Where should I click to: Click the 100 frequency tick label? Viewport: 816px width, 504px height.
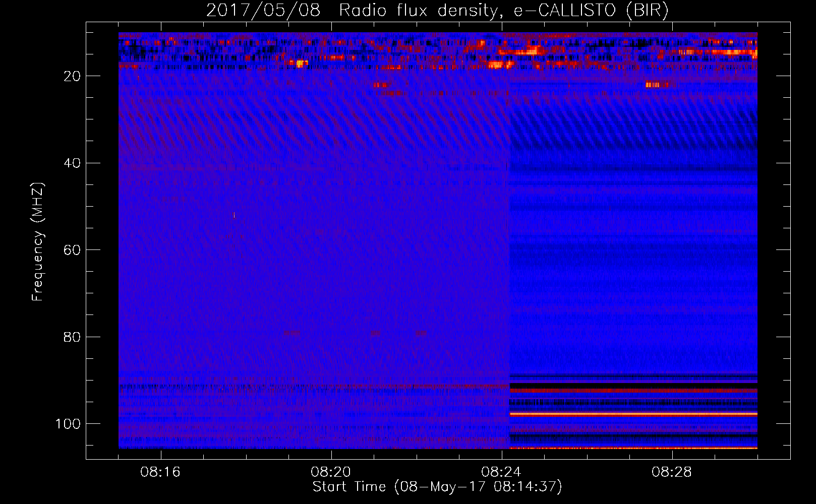click(x=68, y=424)
